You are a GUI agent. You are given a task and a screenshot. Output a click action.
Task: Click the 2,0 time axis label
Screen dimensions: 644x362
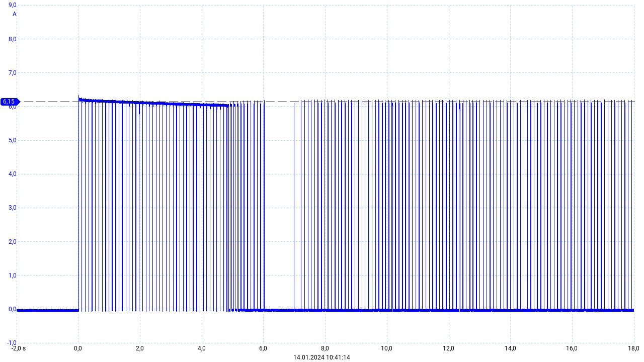click(x=140, y=348)
